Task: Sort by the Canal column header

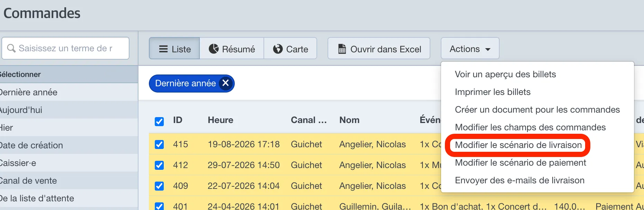Action: [309, 120]
